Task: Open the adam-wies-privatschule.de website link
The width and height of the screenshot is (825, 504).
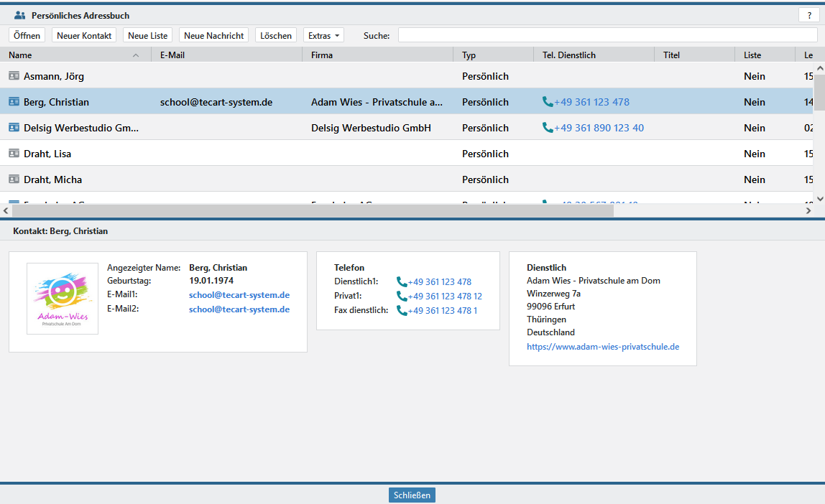Action: 602,347
